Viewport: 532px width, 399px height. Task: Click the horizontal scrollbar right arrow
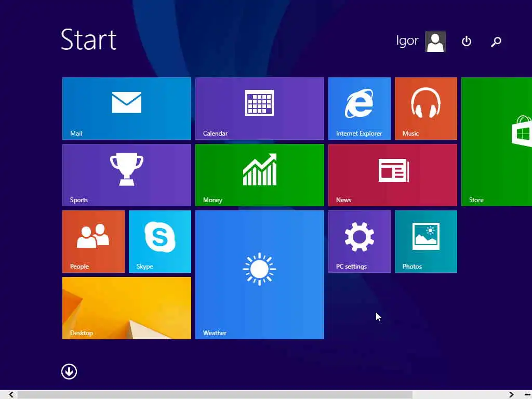click(x=511, y=395)
